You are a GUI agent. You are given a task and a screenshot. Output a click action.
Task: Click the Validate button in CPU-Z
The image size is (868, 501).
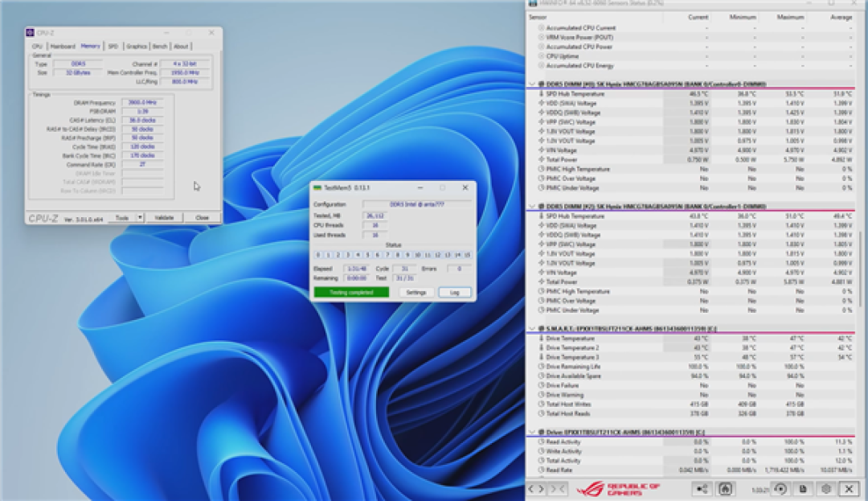pyautogui.click(x=164, y=218)
